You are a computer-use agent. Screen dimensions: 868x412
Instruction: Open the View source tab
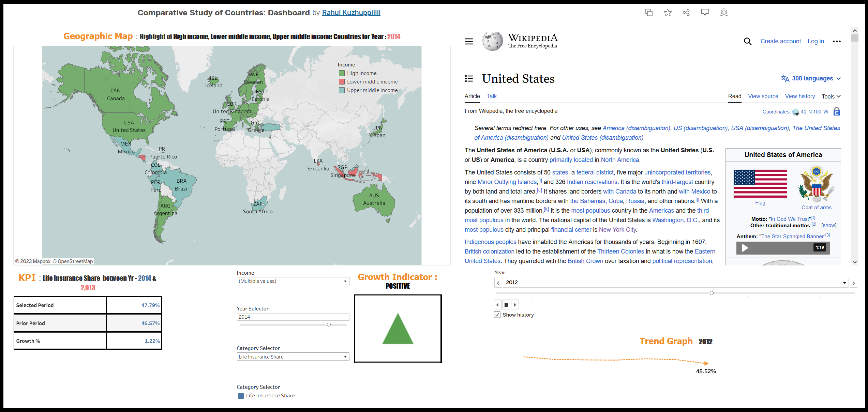[763, 96]
